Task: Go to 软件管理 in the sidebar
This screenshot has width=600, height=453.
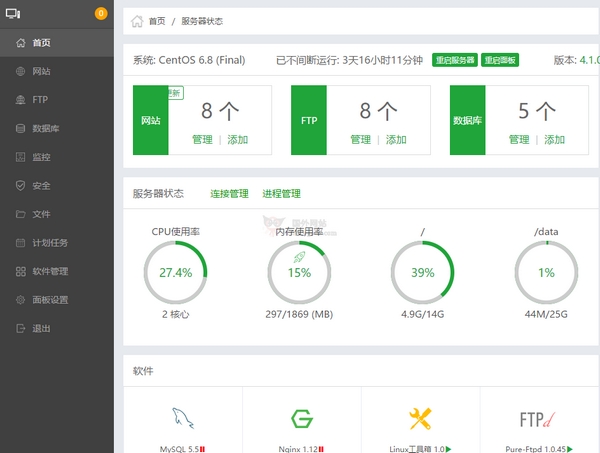Action: click(49, 271)
